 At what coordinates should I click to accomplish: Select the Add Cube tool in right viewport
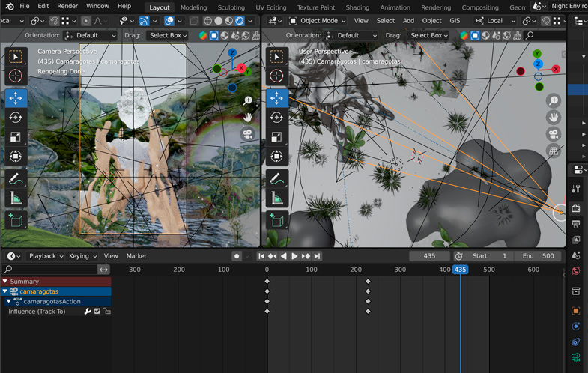pos(276,219)
